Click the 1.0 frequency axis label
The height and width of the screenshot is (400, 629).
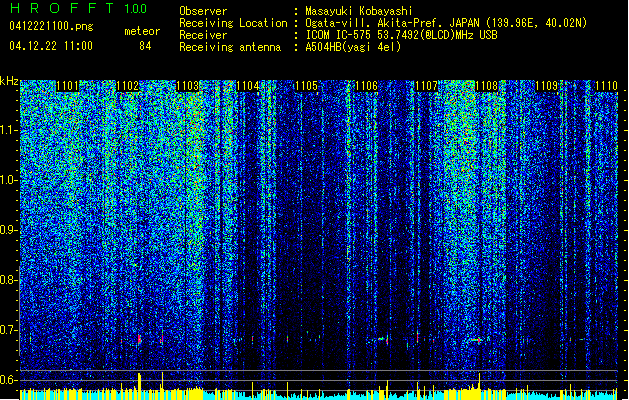[x=10, y=181]
